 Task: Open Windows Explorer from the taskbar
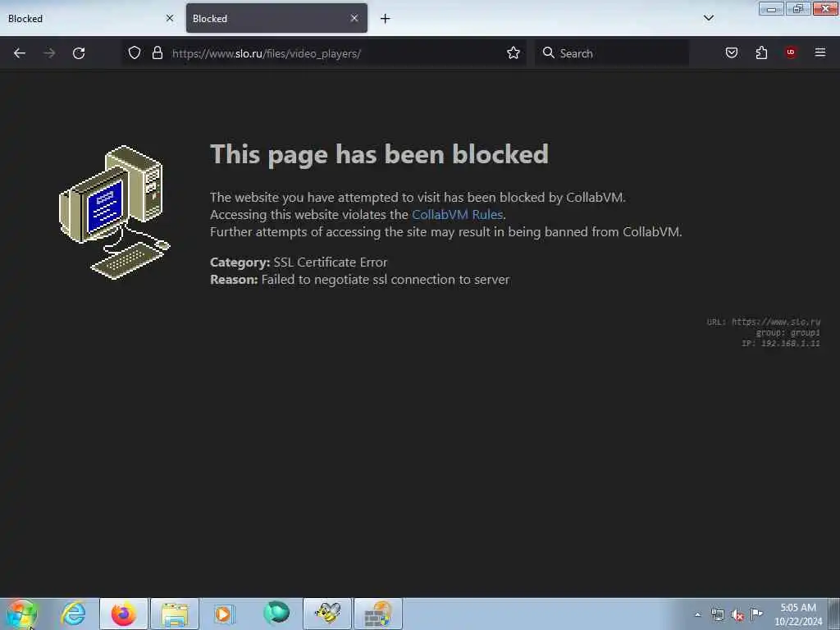[x=175, y=614]
